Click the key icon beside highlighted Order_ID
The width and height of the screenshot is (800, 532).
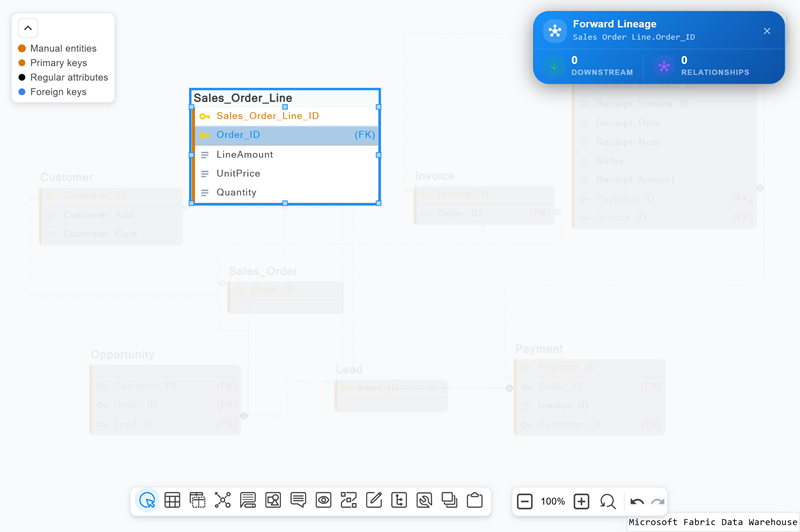pos(205,135)
